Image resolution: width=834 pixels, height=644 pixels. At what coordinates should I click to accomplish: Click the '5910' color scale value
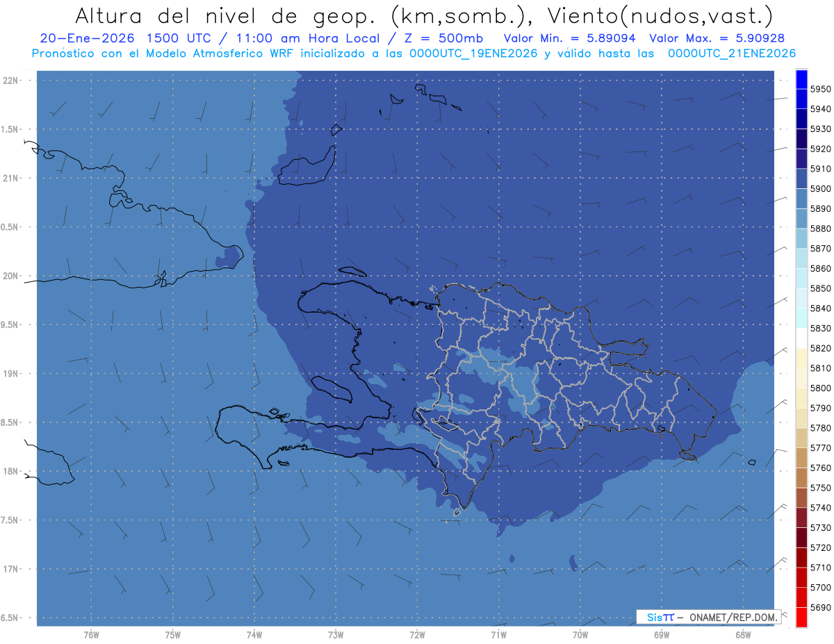tap(821, 169)
